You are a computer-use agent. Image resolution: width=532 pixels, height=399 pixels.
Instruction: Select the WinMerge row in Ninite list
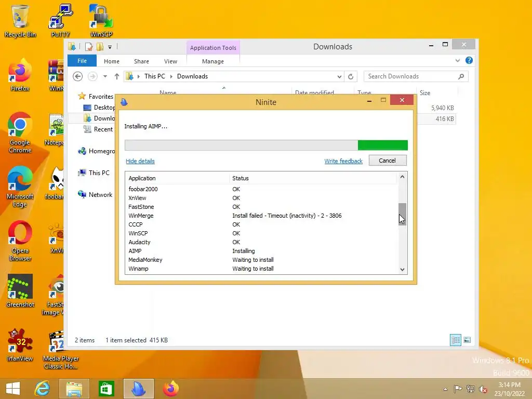261,216
